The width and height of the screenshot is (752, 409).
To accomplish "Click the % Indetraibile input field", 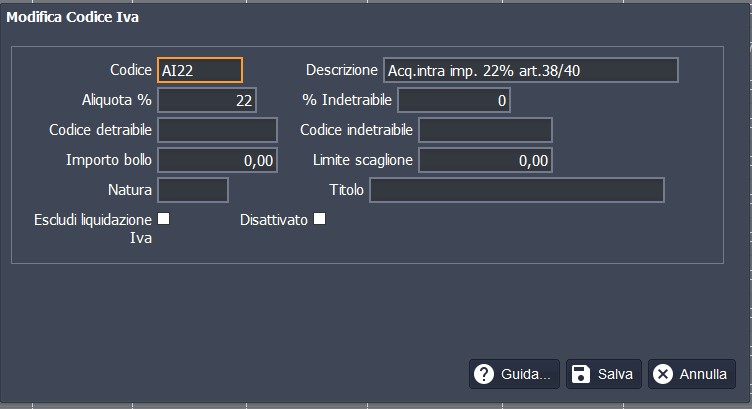I will (x=454, y=100).
